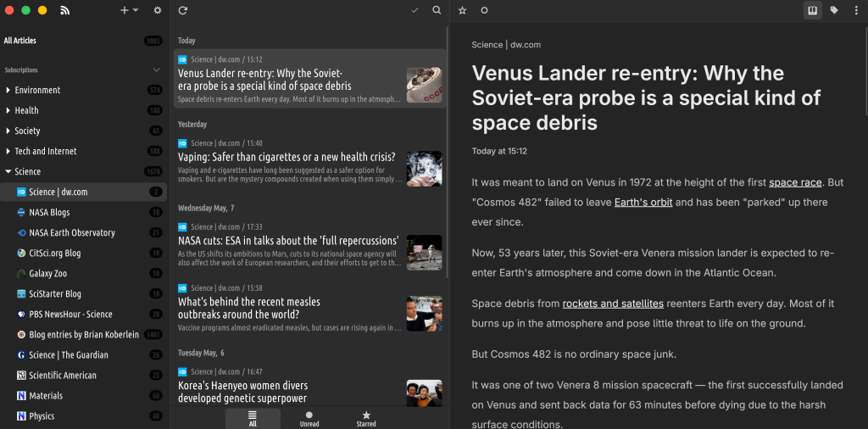Open the NASA Blogs feed
The image size is (868, 429).
83,213
